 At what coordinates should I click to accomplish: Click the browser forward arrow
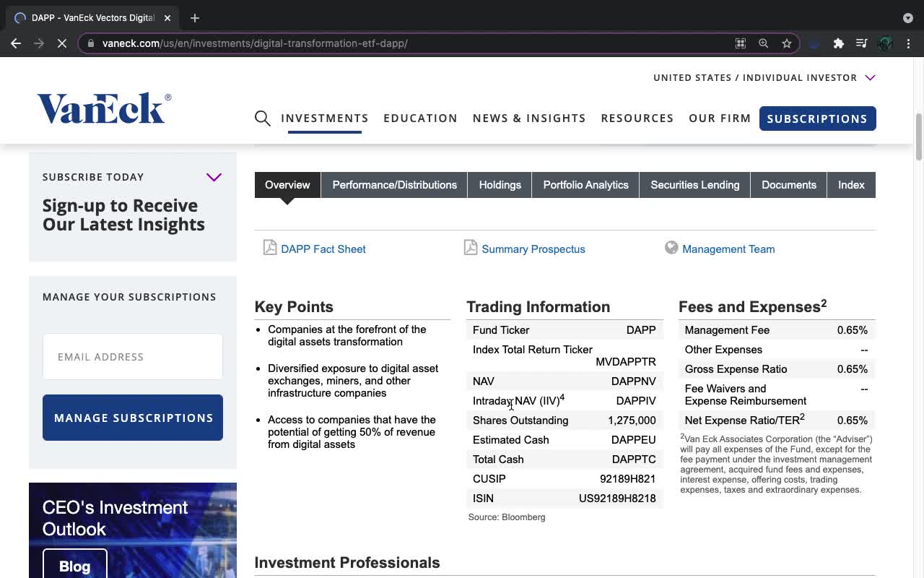click(x=38, y=43)
